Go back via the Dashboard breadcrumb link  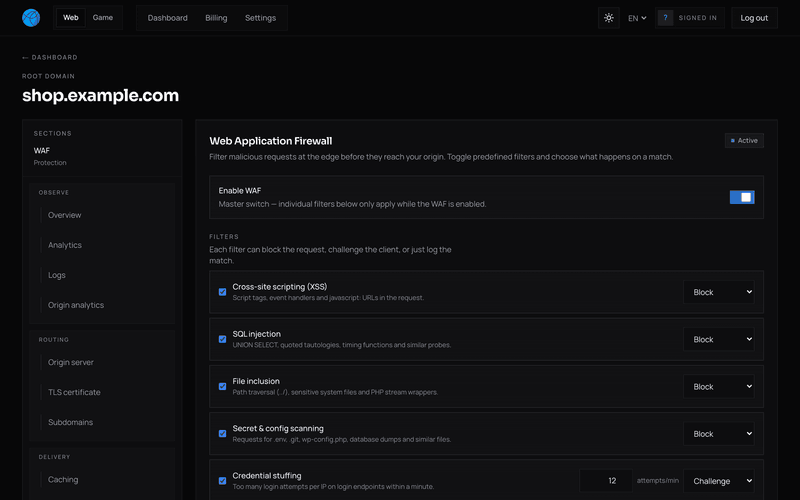pyautogui.click(x=49, y=57)
